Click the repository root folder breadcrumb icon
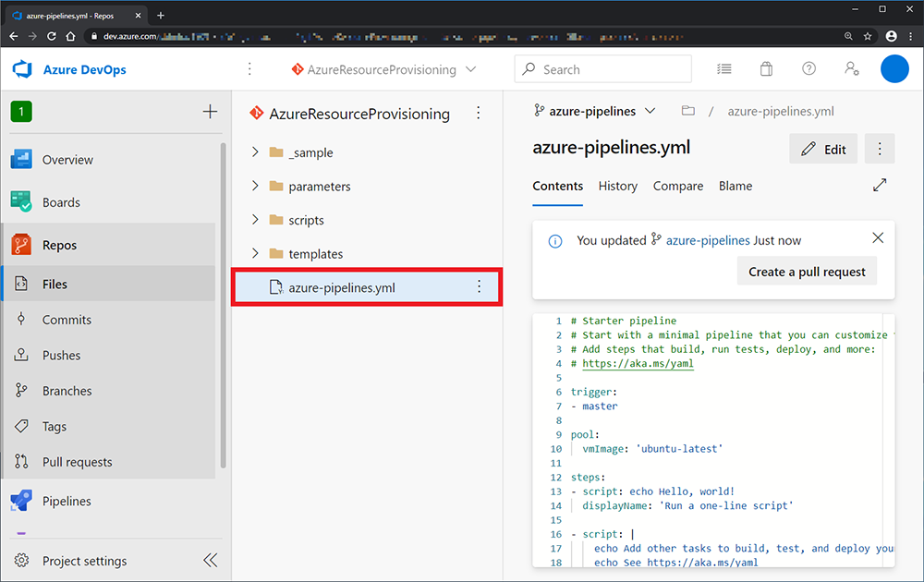924x582 pixels. pyautogui.click(x=688, y=111)
